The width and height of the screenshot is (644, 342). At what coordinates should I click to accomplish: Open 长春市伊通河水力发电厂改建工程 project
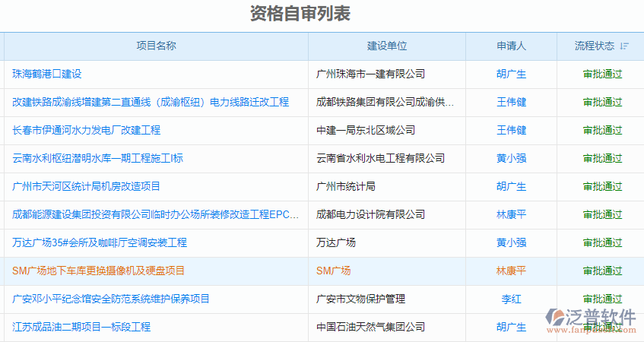(87, 131)
